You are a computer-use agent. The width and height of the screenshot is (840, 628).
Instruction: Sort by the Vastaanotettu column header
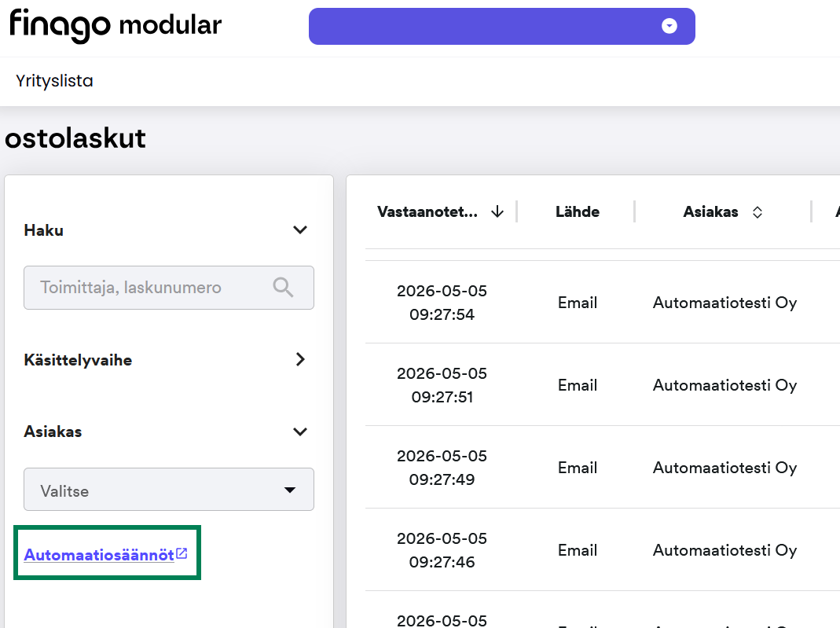pyautogui.click(x=427, y=211)
